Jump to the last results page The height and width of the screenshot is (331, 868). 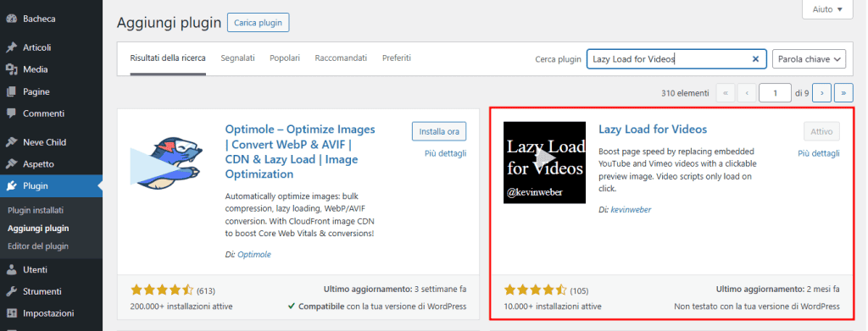843,93
